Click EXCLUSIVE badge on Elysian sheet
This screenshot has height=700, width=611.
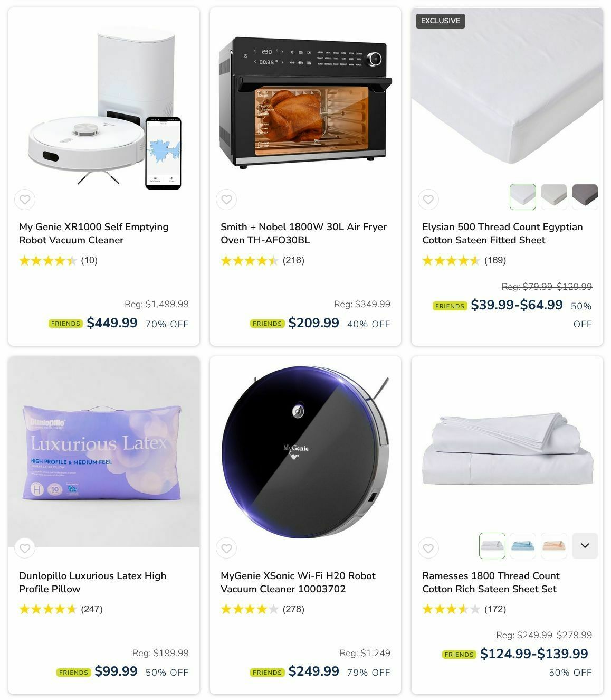click(441, 21)
